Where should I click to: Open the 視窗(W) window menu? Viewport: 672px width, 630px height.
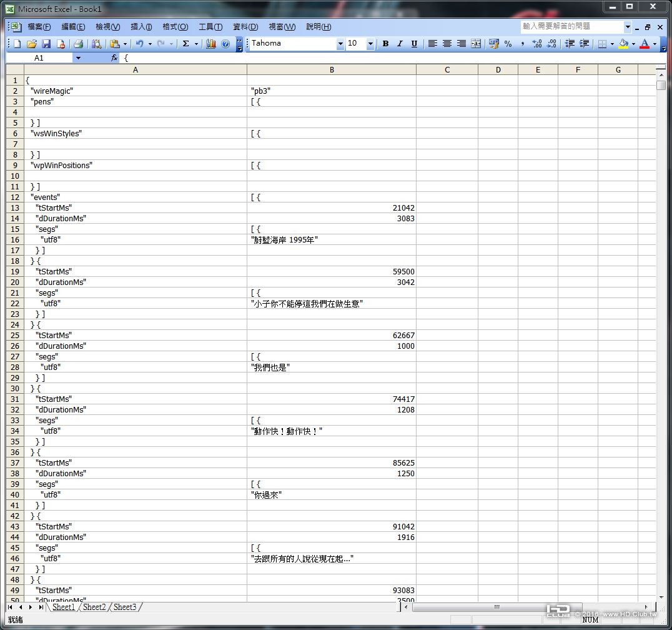282,27
